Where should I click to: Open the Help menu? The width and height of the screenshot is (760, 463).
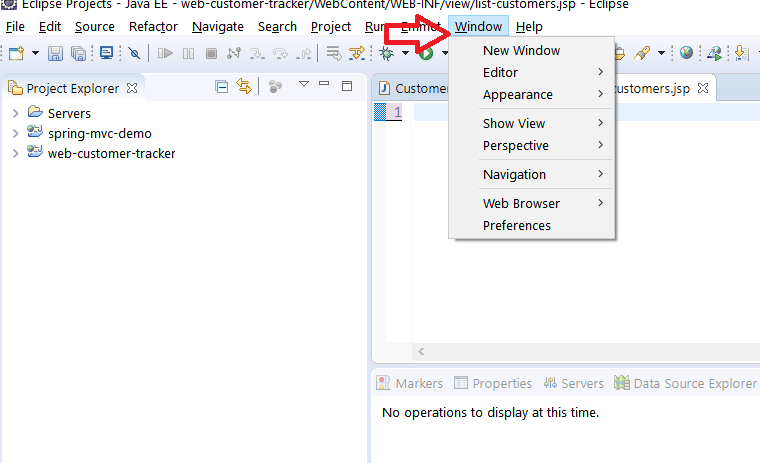[x=529, y=27]
